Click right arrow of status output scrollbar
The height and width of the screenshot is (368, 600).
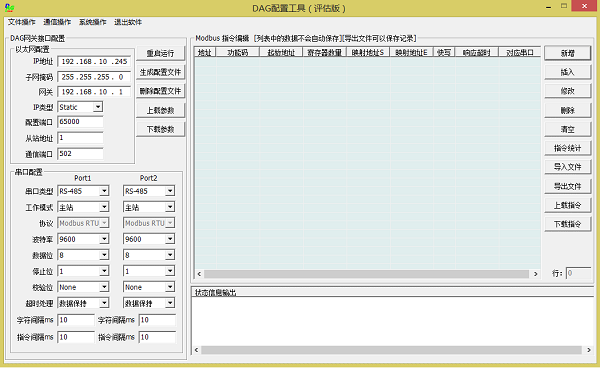click(x=589, y=350)
